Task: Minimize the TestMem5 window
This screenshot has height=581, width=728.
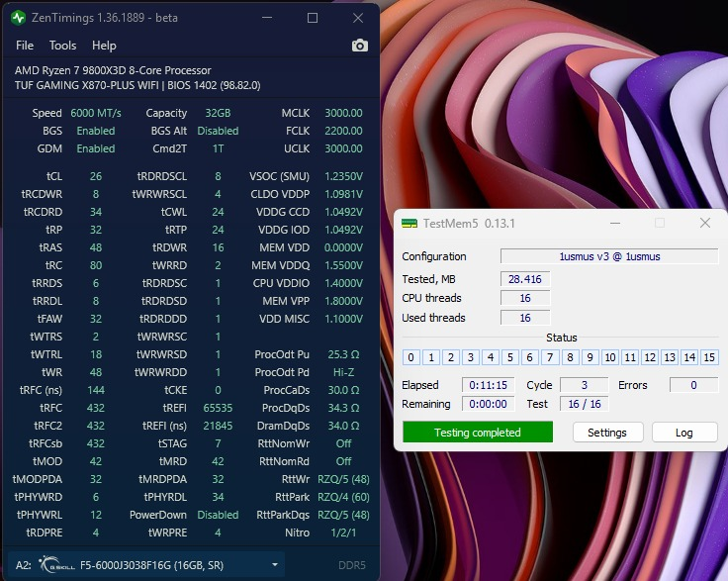Action: coord(615,223)
